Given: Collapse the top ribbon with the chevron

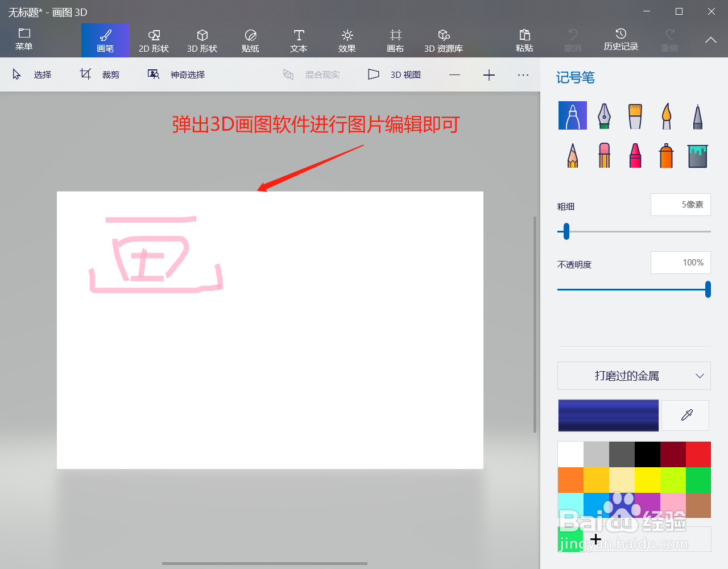Looking at the screenshot, I should point(710,40).
